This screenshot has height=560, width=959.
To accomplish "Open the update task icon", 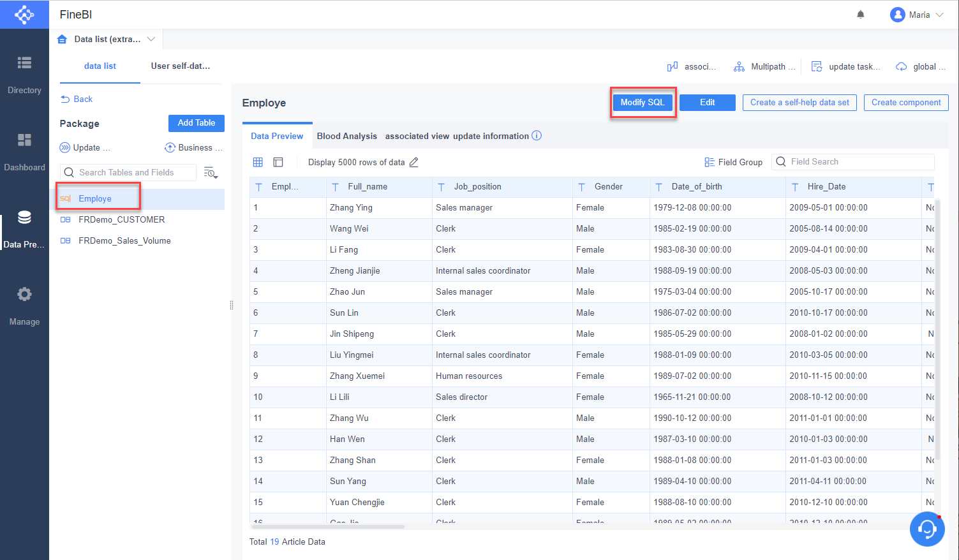I will tap(817, 66).
